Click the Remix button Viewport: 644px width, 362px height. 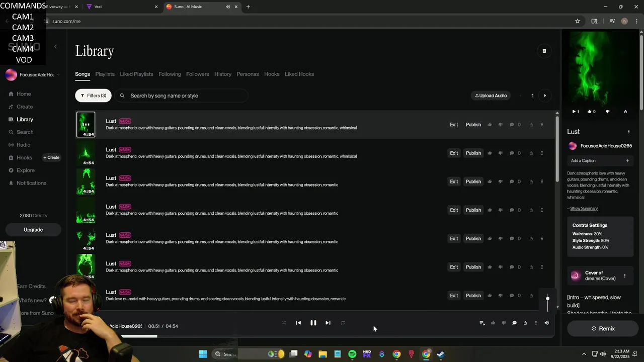click(603, 328)
